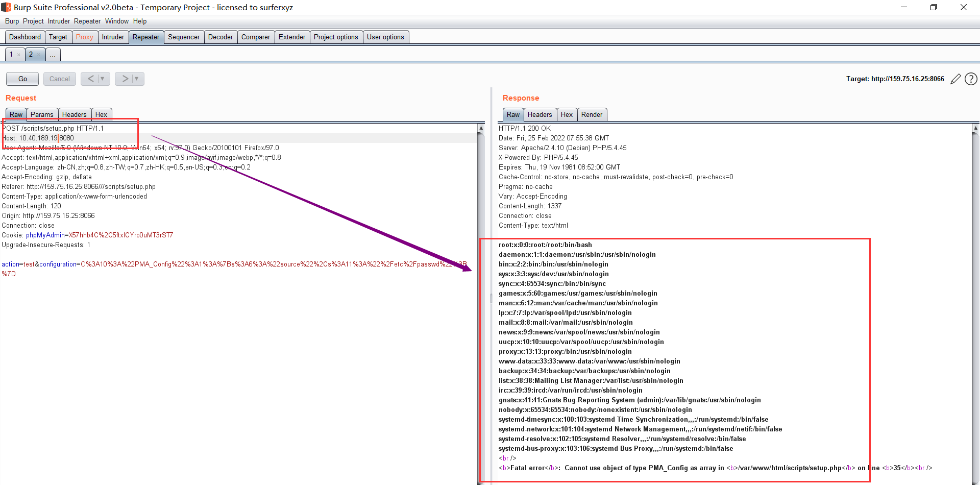Select the Render view of the response

pyautogui.click(x=592, y=114)
